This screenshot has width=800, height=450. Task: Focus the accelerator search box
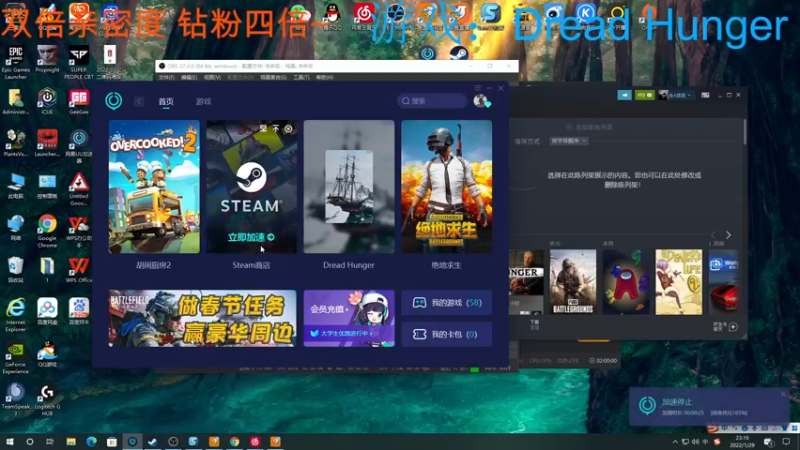pyautogui.click(x=432, y=101)
